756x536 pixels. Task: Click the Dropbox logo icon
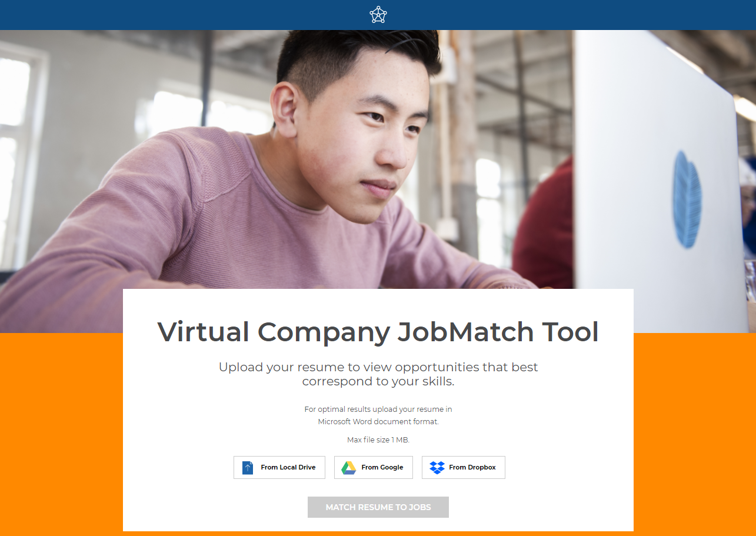[437, 468]
